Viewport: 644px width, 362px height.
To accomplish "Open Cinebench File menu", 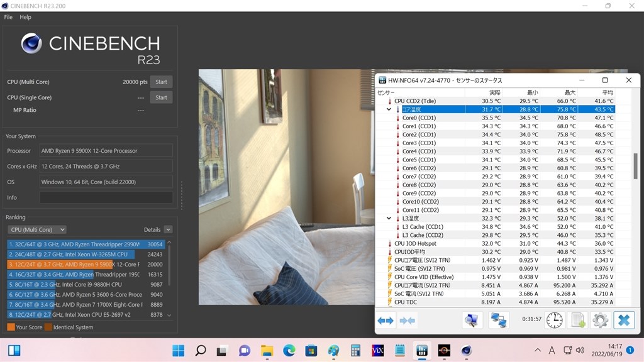I will point(8,17).
